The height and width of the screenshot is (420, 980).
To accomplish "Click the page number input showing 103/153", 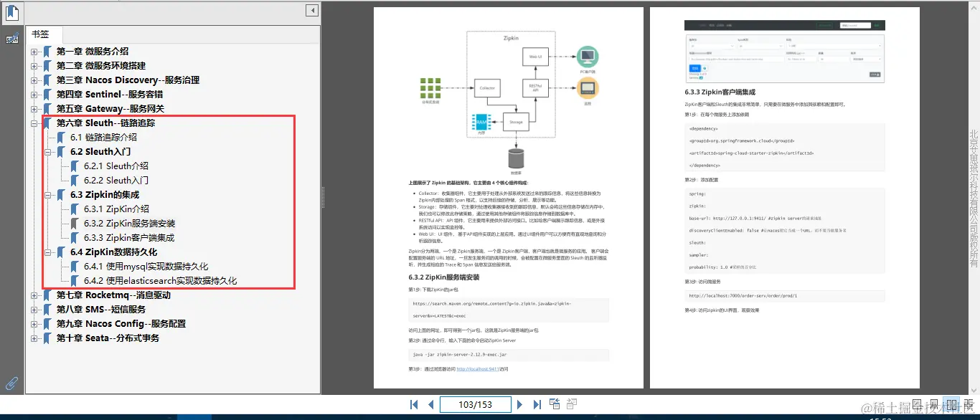I will click(475, 404).
